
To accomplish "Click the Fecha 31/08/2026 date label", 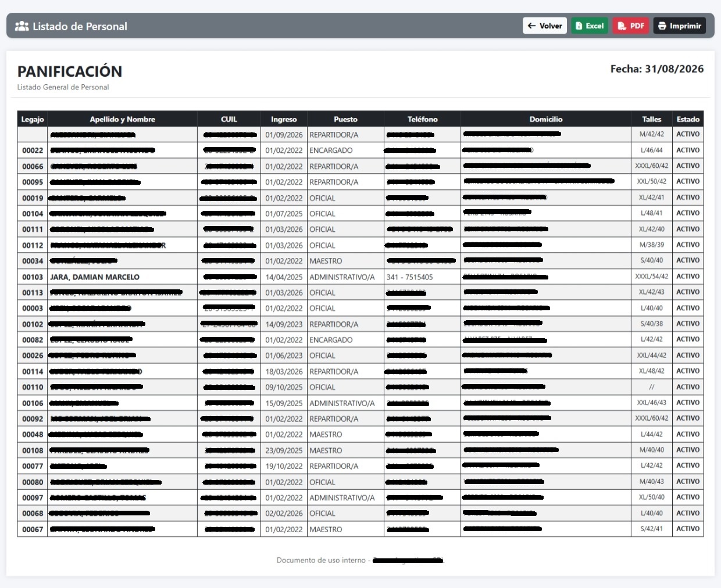I will pos(657,69).
